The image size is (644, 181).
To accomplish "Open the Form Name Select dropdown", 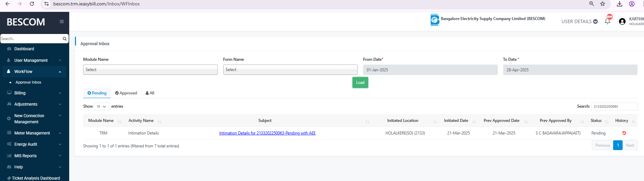I will 290,70.
